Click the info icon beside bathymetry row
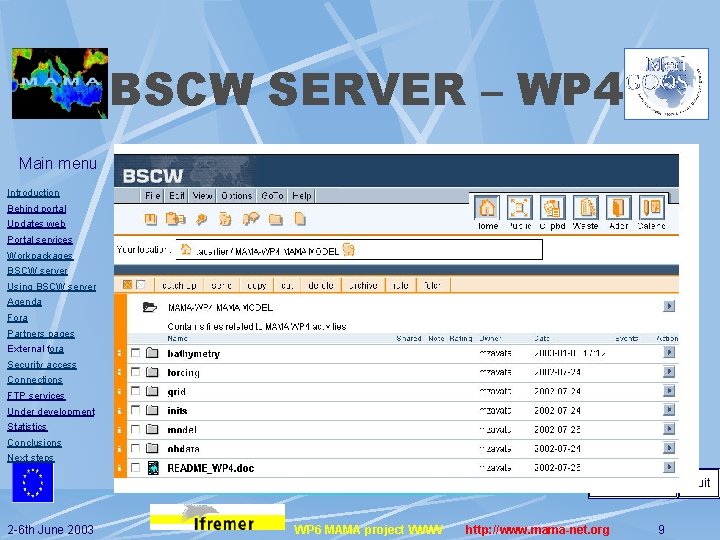This screenshot has width=720, height=540. click(x=119, y=353)
